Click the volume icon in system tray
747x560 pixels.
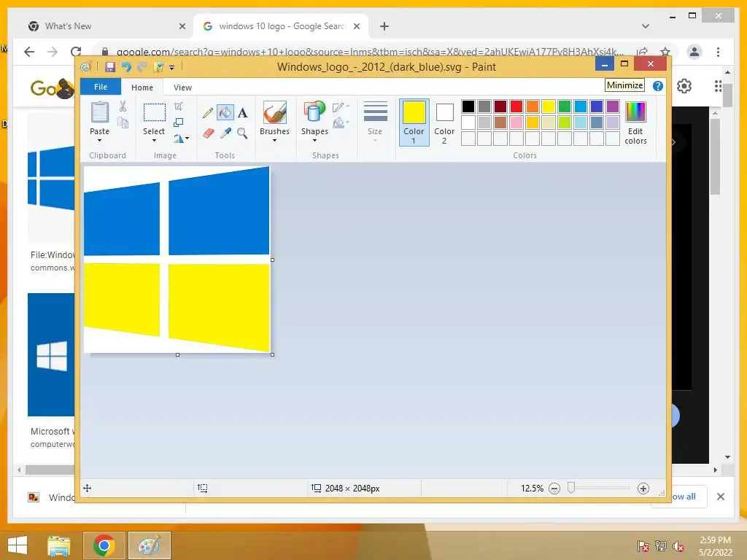678,545
